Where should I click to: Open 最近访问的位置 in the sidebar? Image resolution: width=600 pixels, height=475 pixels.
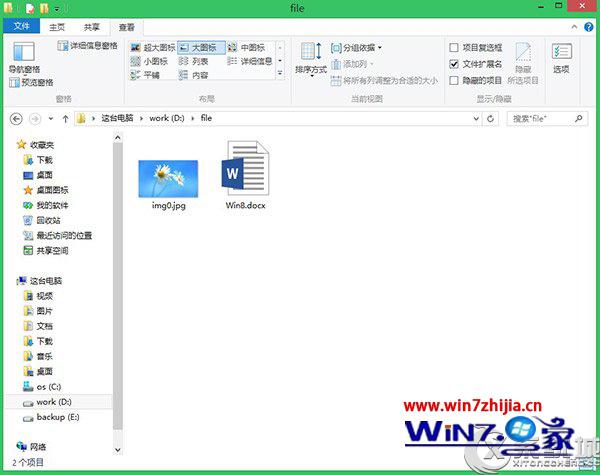click(58, 236)
